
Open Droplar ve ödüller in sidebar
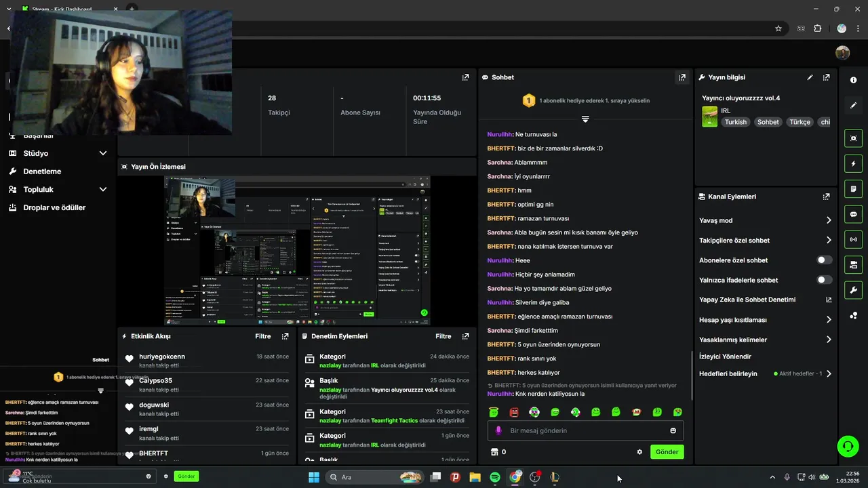tap(54, 207)
